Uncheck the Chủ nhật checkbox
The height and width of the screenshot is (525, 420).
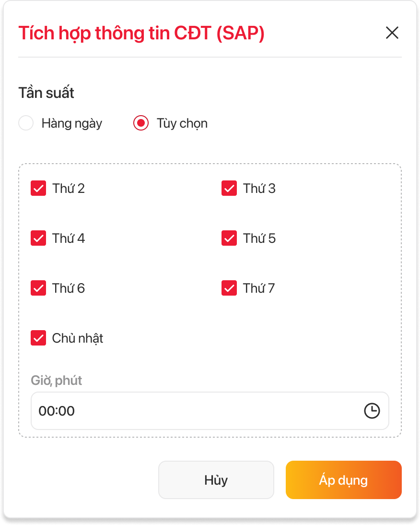[38, 338]
